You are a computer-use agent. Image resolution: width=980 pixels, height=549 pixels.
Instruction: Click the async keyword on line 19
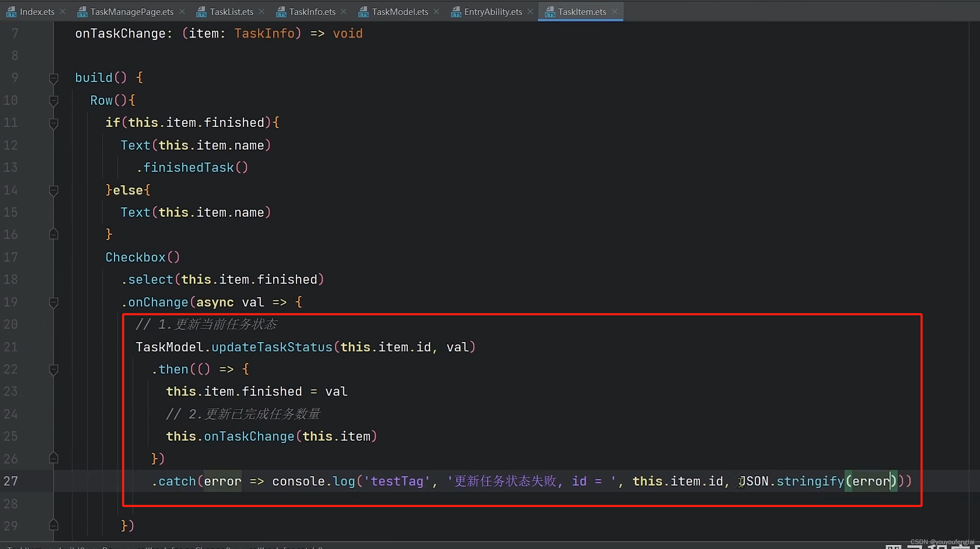[x=215, y=302]
